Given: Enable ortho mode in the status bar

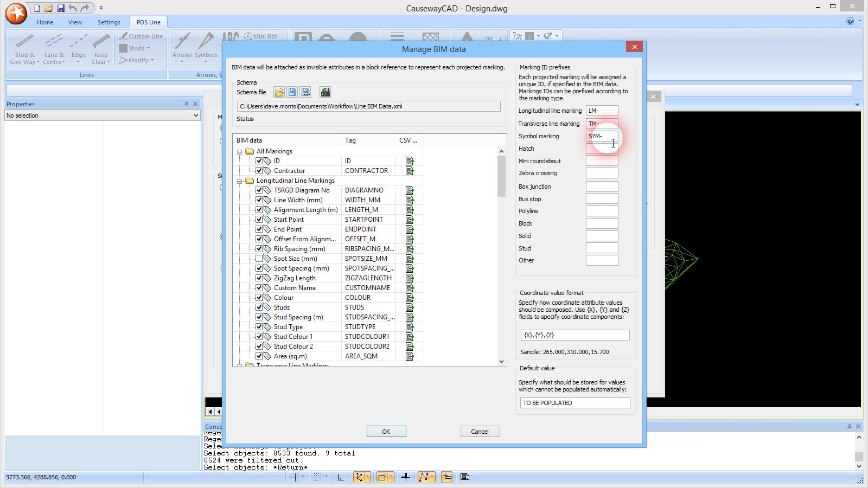Looking at the screenshot, I should click(341, 477).
